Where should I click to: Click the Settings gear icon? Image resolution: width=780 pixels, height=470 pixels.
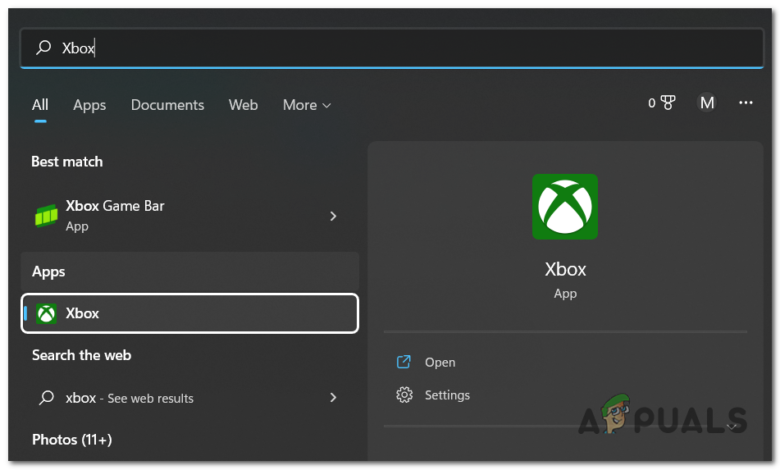click(x=404, y=395)
